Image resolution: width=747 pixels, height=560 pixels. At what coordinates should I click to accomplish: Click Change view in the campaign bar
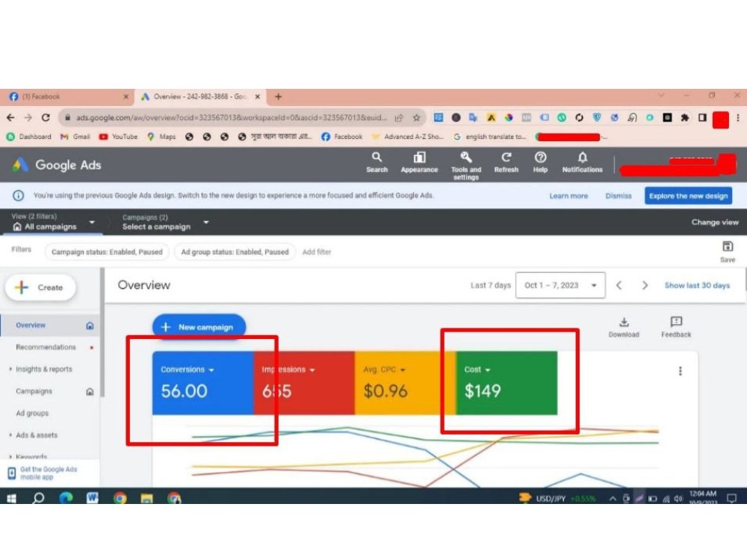point(715,222)
